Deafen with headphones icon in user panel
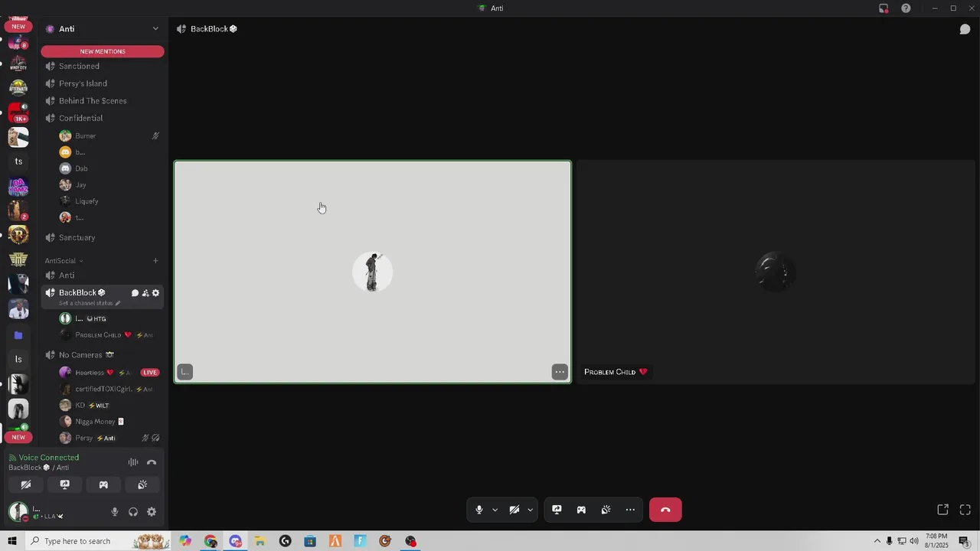 pyautogui.click(x=133, y=512)
